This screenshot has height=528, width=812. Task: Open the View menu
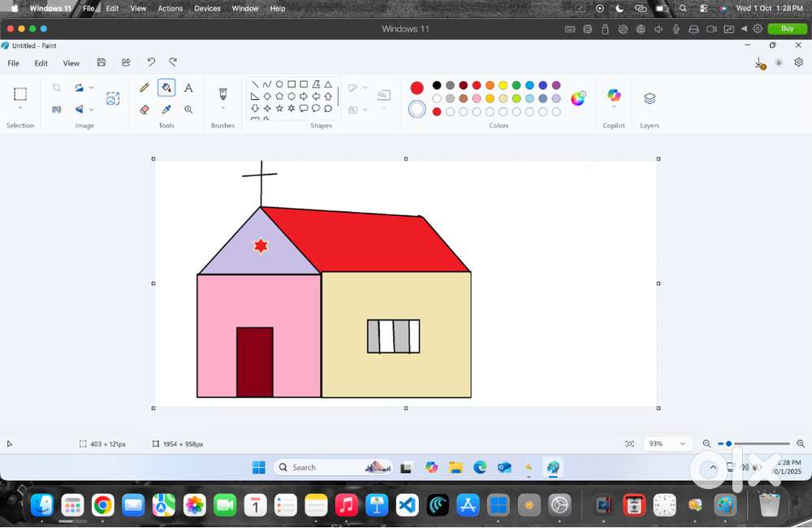[x=71, y=63]
